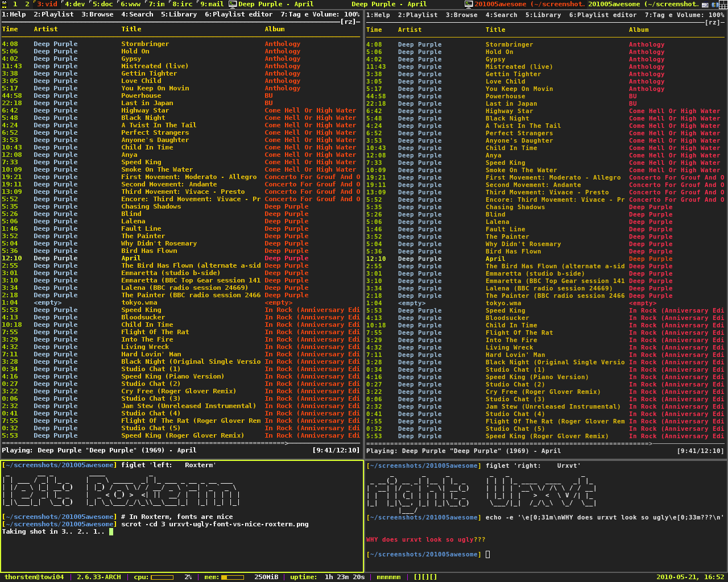Click 'WHY does urxvt look so ugly???' output
Viewport: 728px width, 582px height.
click(x=425, y=539)
